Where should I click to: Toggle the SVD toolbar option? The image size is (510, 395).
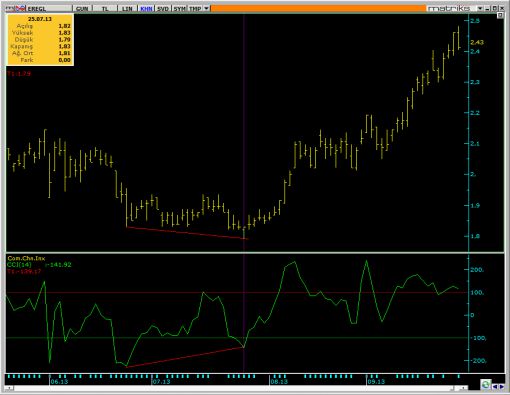click(163, 9)
